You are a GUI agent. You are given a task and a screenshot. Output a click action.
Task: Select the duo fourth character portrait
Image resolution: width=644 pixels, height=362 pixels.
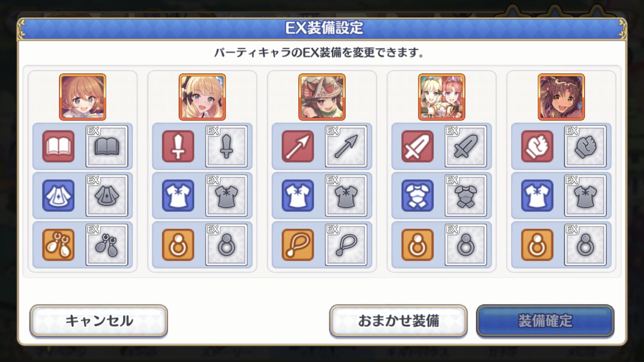[442, 97]
